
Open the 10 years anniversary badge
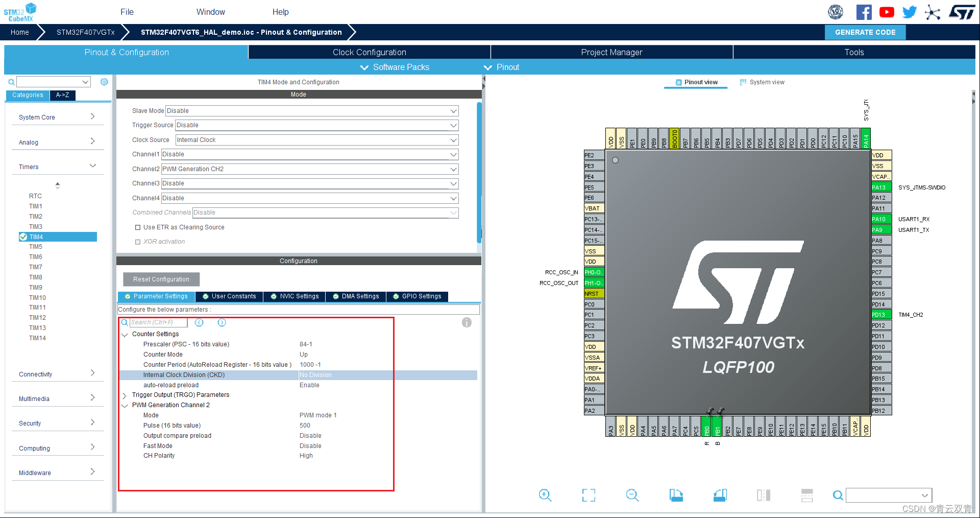pos(836,12)
